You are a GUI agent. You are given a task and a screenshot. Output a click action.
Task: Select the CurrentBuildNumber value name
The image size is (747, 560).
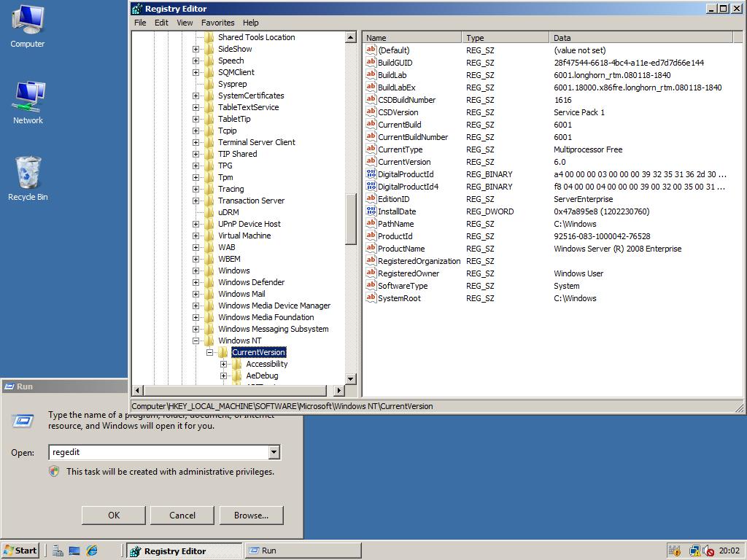pos(413,137)
